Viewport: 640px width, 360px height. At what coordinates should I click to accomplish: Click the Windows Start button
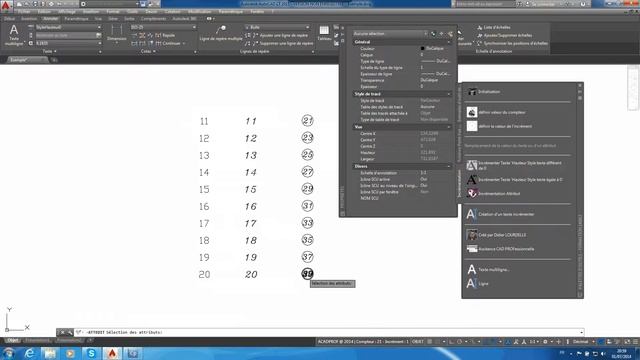[8, 353]
